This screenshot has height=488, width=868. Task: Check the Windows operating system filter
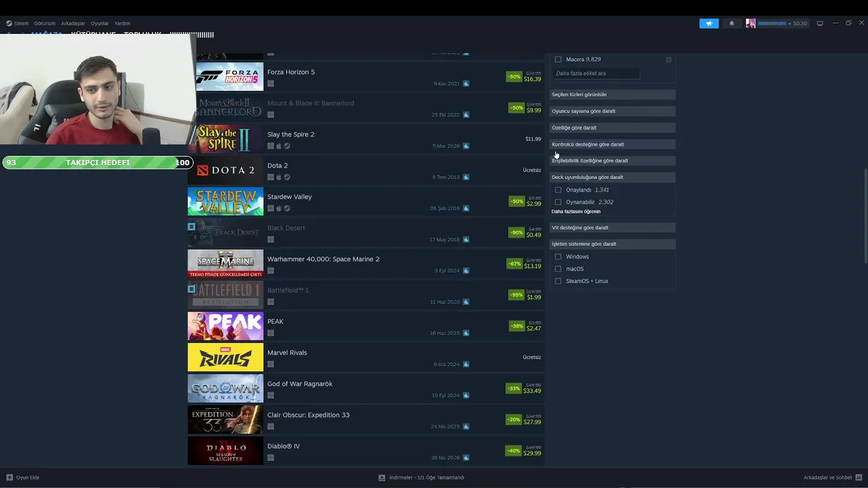(558, 257)
